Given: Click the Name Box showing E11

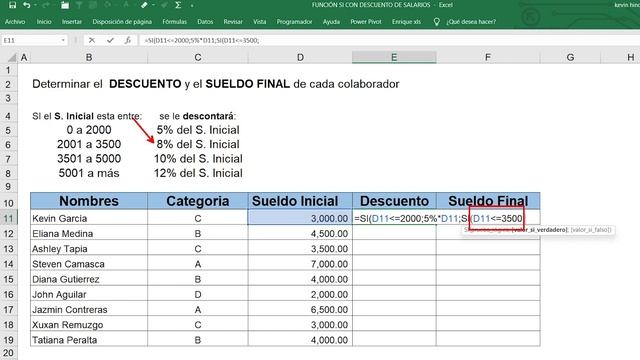Looking at the screenshot, I should 31,40.
